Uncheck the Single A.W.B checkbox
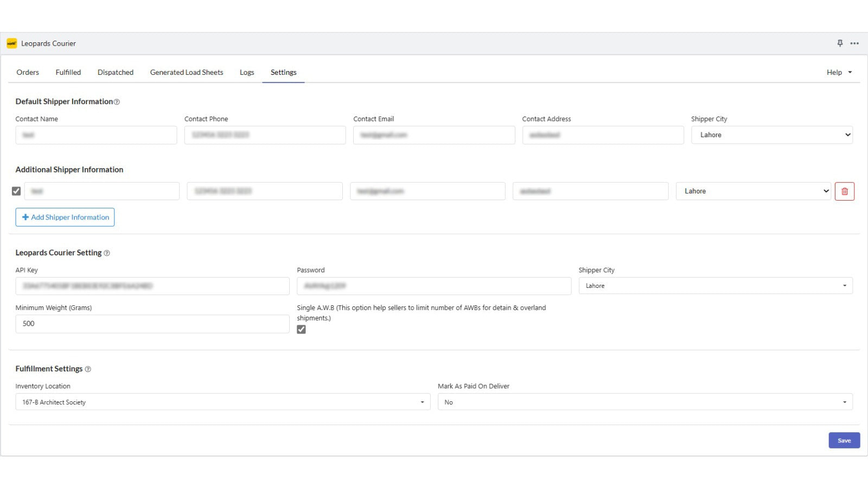 pyautogui.click(x=301, y=330)
